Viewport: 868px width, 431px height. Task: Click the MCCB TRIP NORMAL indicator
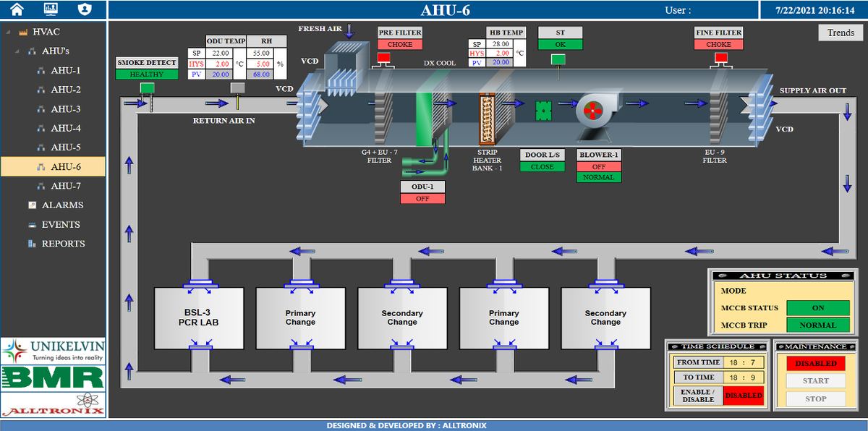click(817, 325)
